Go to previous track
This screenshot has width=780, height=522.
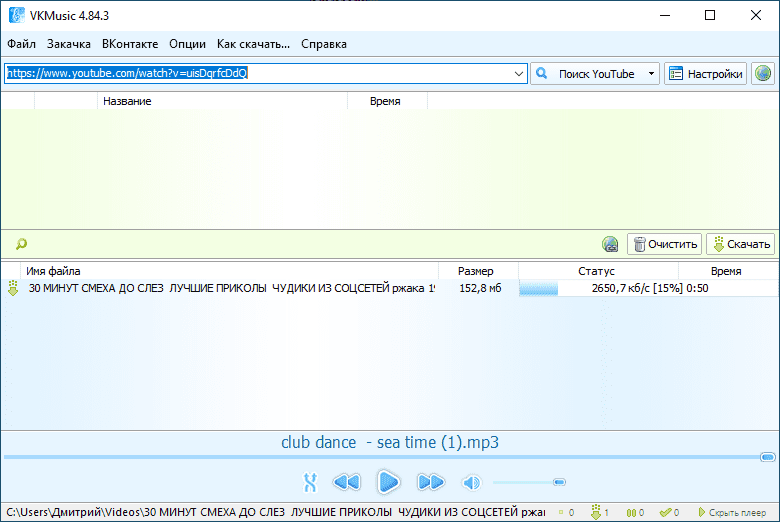(347, 482)
